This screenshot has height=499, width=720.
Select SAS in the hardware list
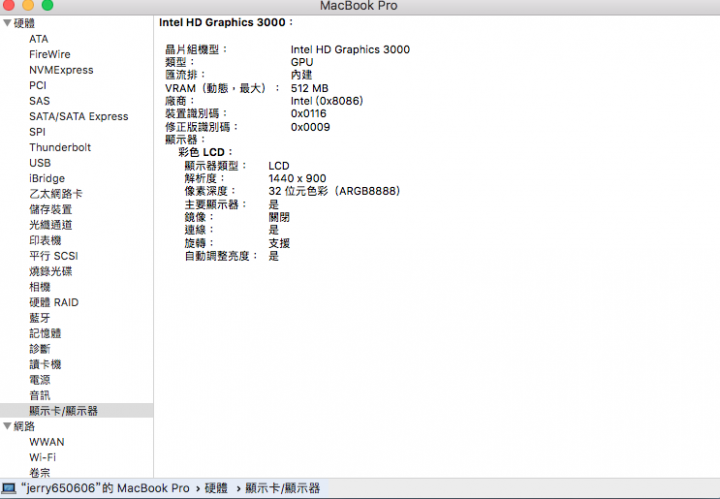[x=39, y=101]
